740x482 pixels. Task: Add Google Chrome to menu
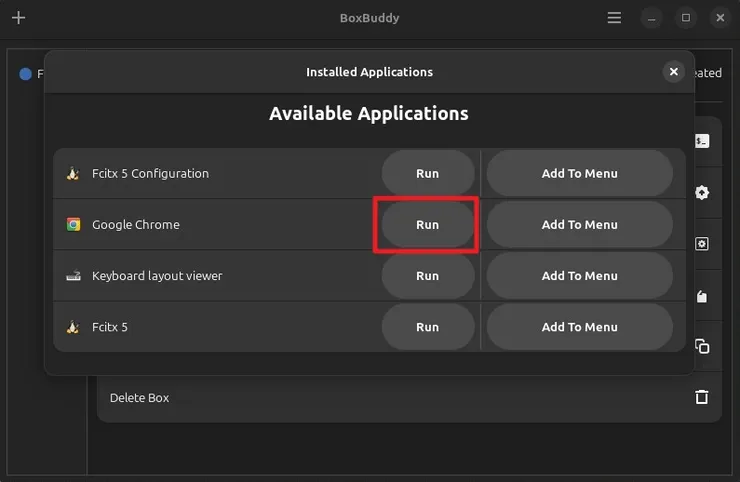pos(579,225)
